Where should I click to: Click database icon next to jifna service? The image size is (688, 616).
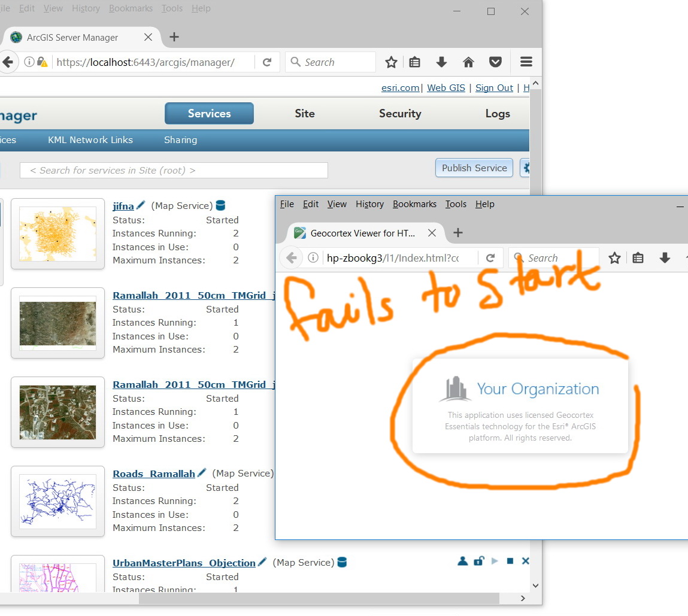(221, 205)
